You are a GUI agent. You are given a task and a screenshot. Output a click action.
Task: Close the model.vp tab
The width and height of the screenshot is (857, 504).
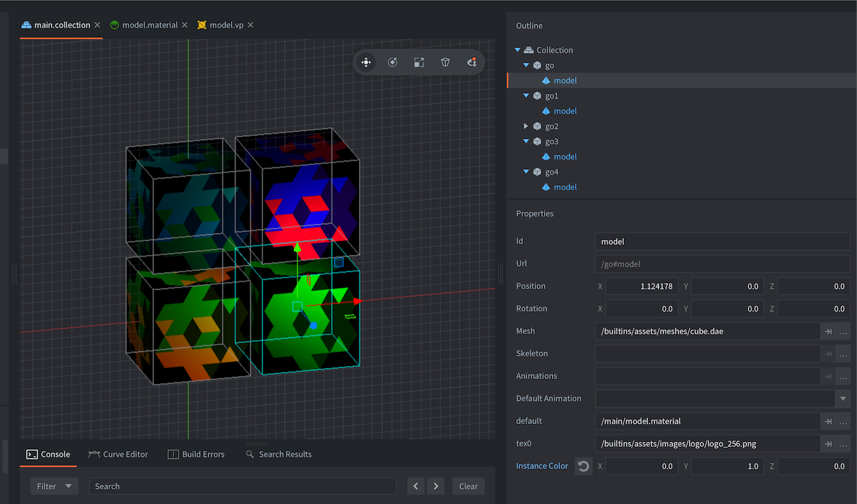tap(250, 24)
